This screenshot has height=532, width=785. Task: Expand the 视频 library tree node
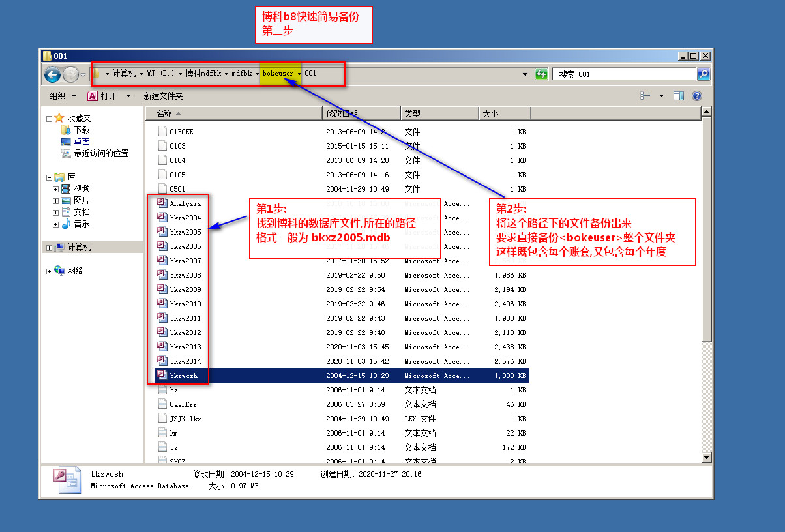[56, 189]
